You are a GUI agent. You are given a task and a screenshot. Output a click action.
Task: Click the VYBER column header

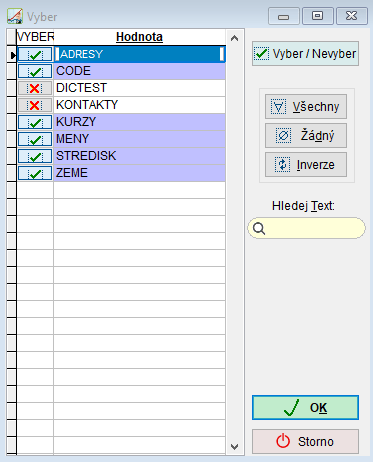coord(35,37)
